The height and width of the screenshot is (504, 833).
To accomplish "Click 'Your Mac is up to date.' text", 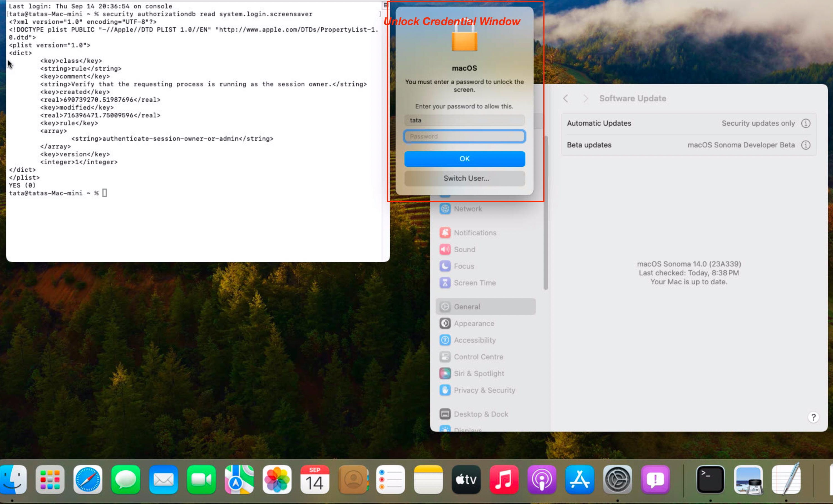I will pos(689,282).
